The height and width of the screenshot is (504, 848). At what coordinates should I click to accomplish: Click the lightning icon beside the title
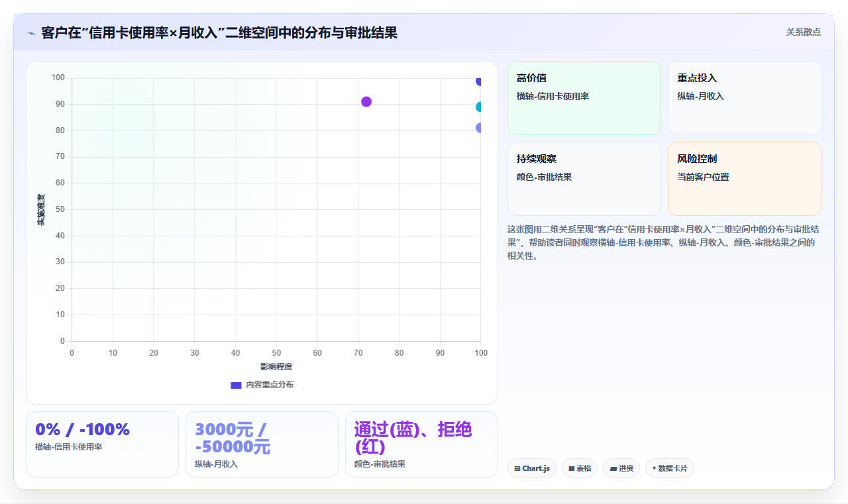pyautogui.click(x=31, y=33)
